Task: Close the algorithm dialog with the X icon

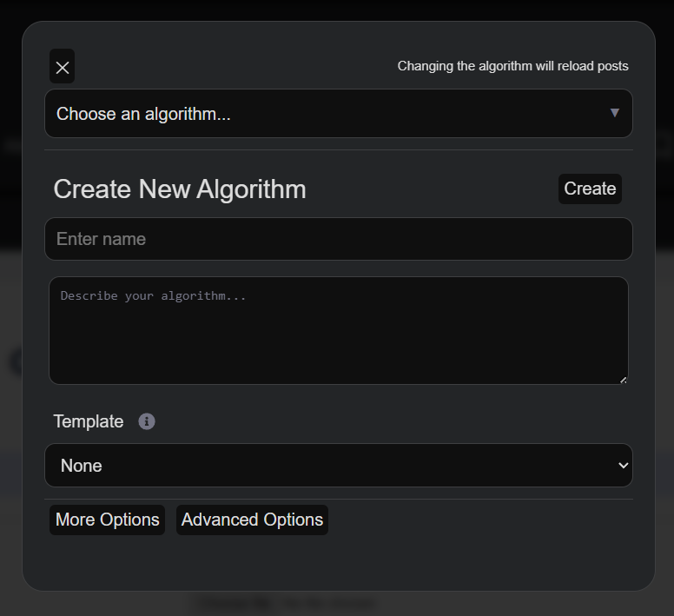Action: coord(63,67)
